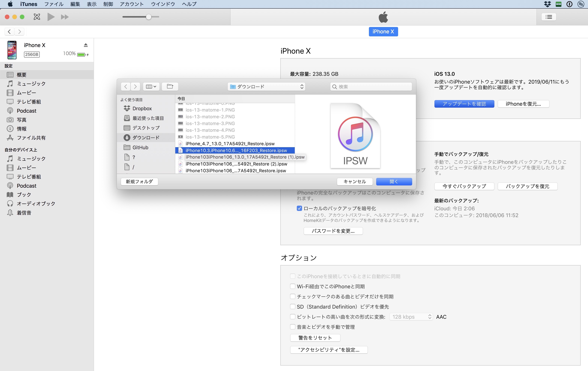Click バックアップを復元 button
Image resolution: width=588 pixels, height=371 pixels.
(x=528, y=186)
